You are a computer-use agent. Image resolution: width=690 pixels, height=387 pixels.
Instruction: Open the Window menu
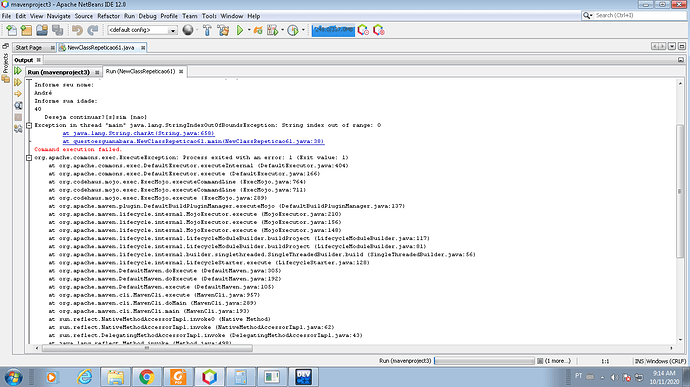click(231, 16)
